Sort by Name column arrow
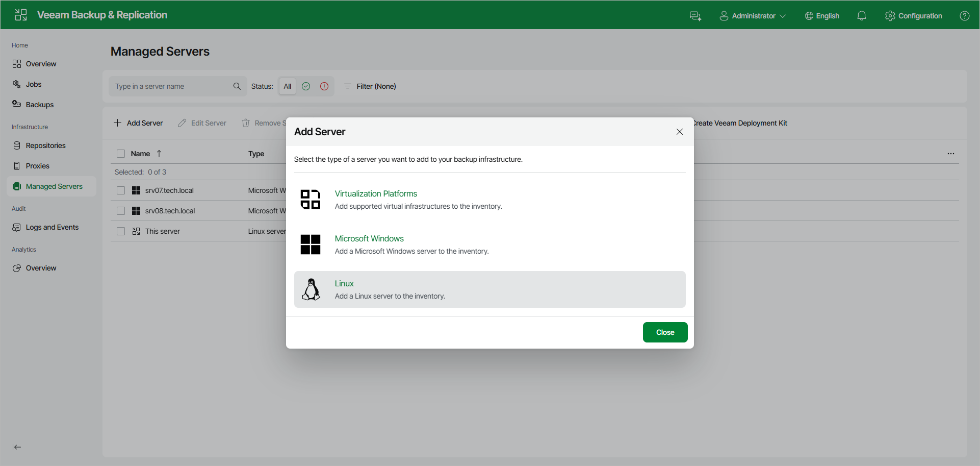The image size is (980, 466). (159, 154)
